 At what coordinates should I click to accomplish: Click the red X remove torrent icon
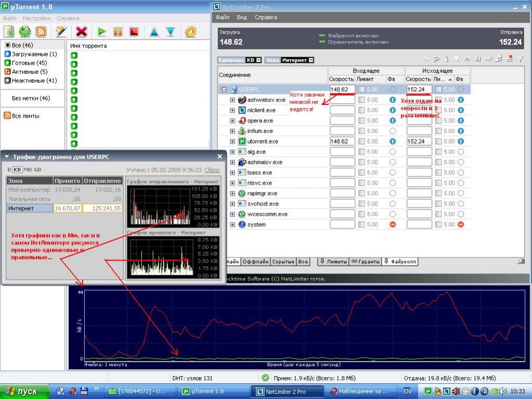(x=81, y=32)
